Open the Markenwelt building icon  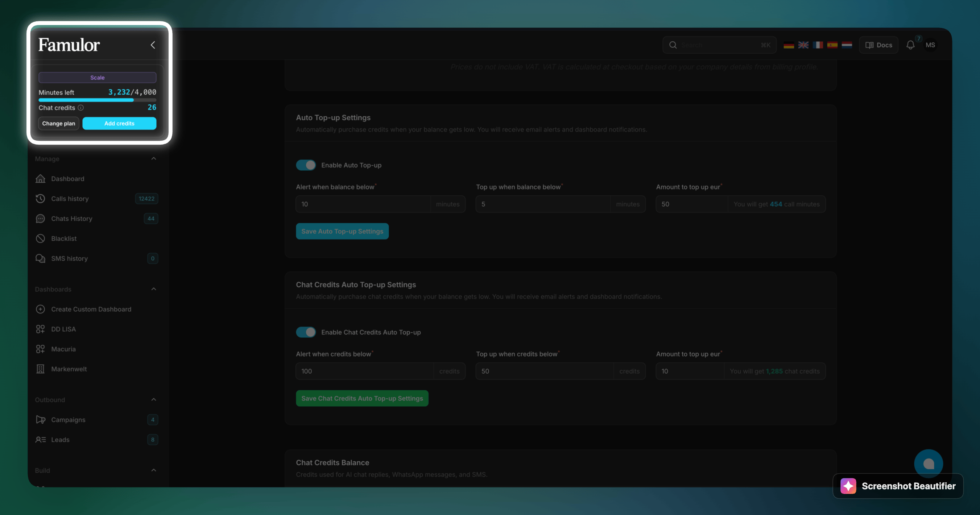click(40, 369)
